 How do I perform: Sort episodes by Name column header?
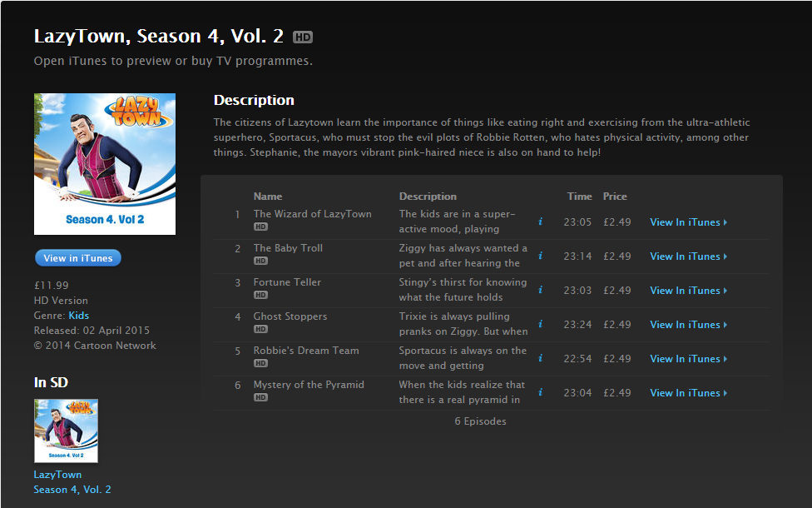(268, 197)
